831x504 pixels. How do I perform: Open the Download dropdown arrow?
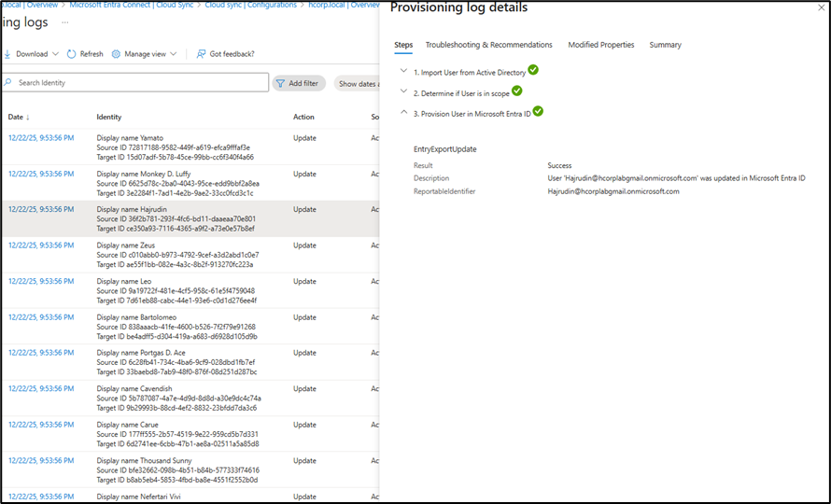click(55, 54)
